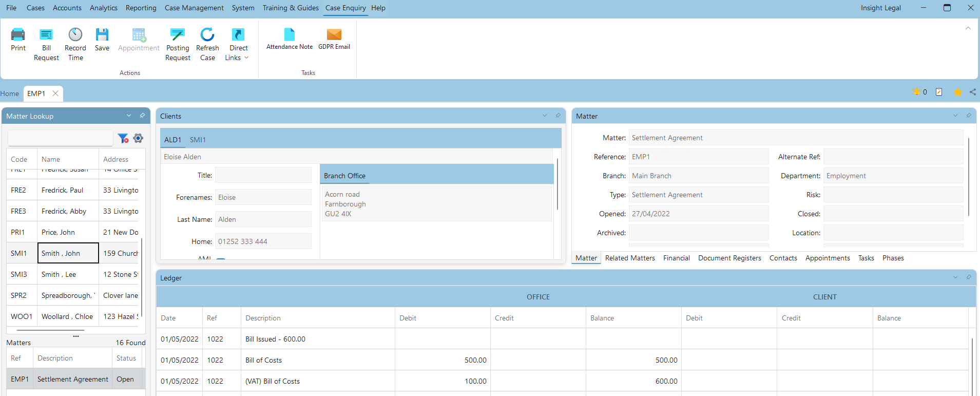
Task: Click the Appointment ribbon icon
Action: click(x=139, y=40)
